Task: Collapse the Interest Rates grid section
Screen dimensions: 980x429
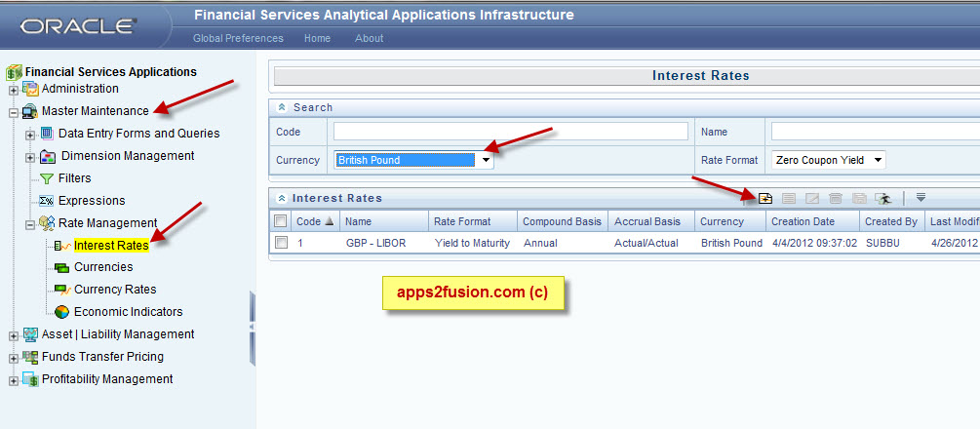Action: coord(282,198)
